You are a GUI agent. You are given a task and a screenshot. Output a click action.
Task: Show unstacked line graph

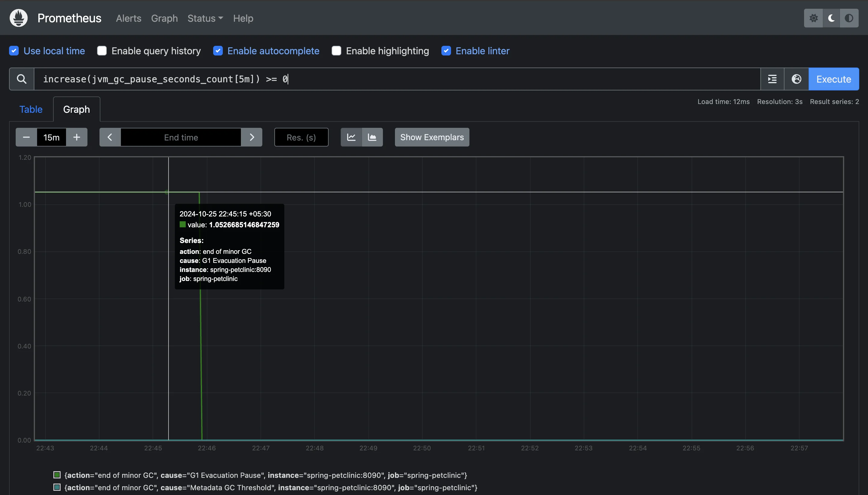tap(351, 137)
